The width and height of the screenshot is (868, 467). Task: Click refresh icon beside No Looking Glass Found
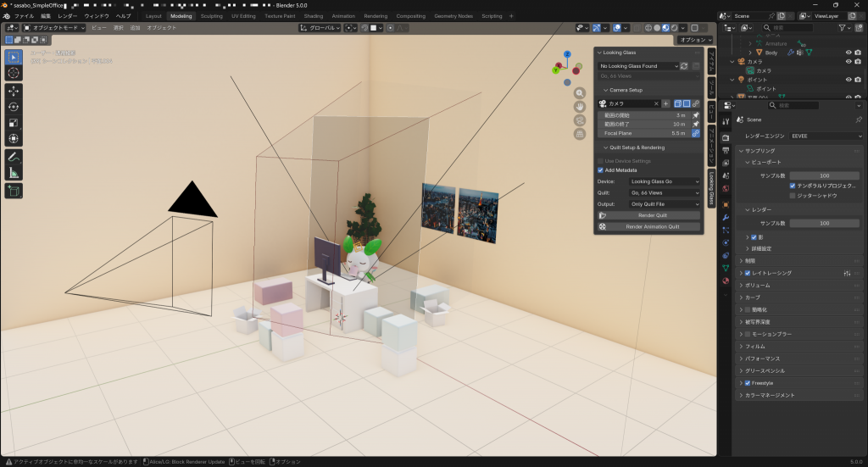684,66
